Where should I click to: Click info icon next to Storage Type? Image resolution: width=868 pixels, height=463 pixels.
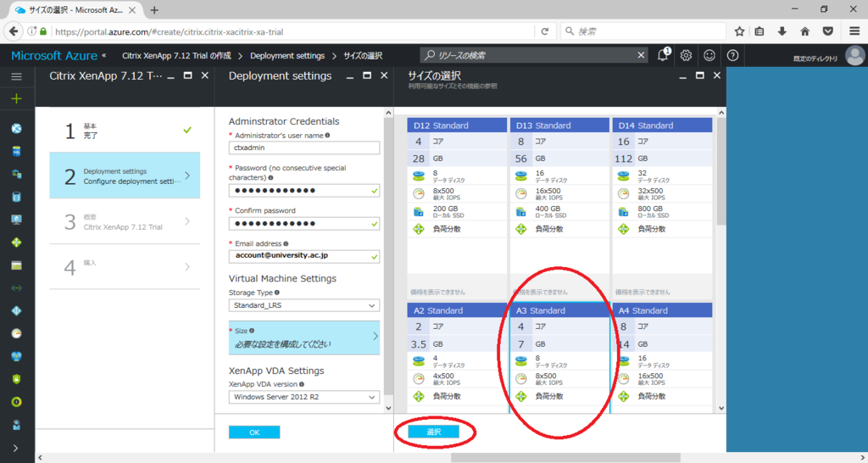click(x=277, y=293)
